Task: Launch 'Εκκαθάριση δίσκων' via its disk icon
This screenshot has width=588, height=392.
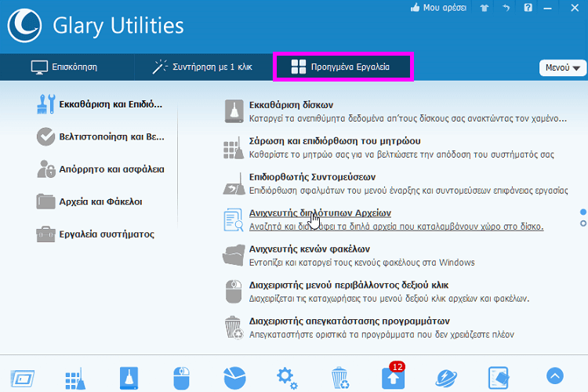Action: pos(234,111)
